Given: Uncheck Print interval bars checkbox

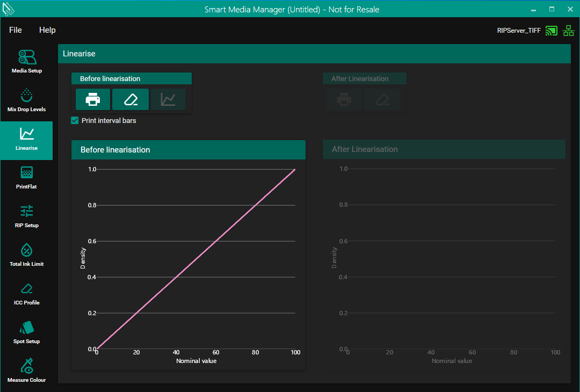Looking at the screenshot, I should (75, 121).
